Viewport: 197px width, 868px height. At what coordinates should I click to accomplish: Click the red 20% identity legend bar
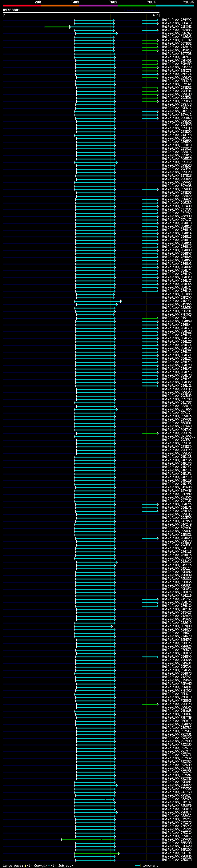click(x=22, y=6)
